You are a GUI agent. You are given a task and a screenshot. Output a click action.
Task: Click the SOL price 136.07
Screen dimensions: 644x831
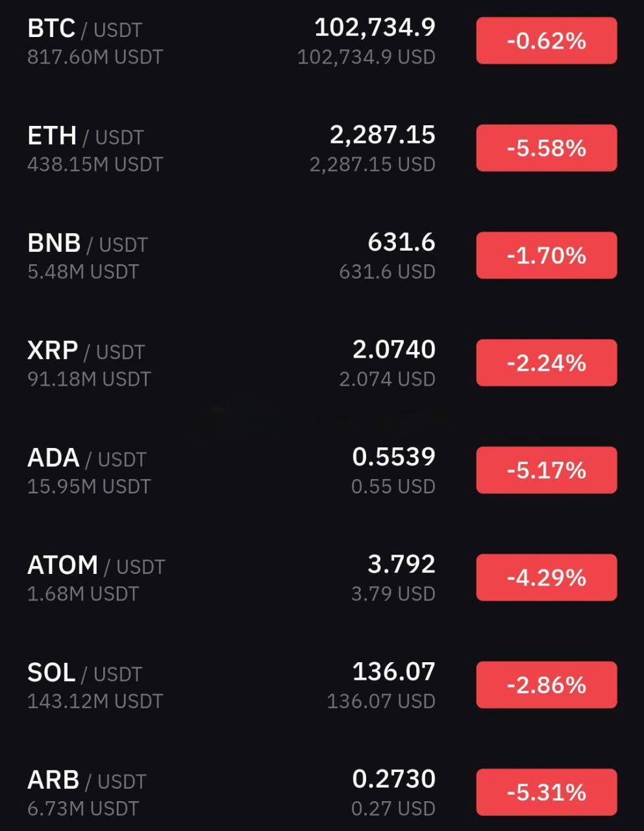[393, 671]
